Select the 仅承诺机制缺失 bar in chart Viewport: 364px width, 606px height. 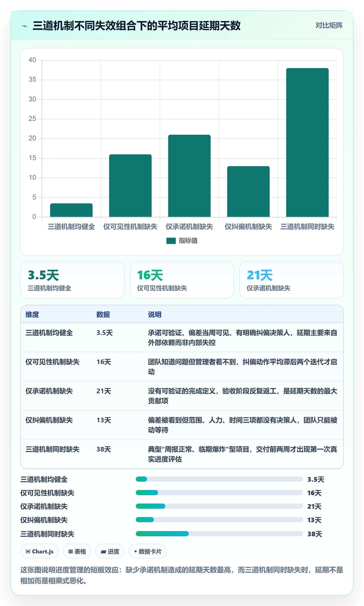[189, 176]
